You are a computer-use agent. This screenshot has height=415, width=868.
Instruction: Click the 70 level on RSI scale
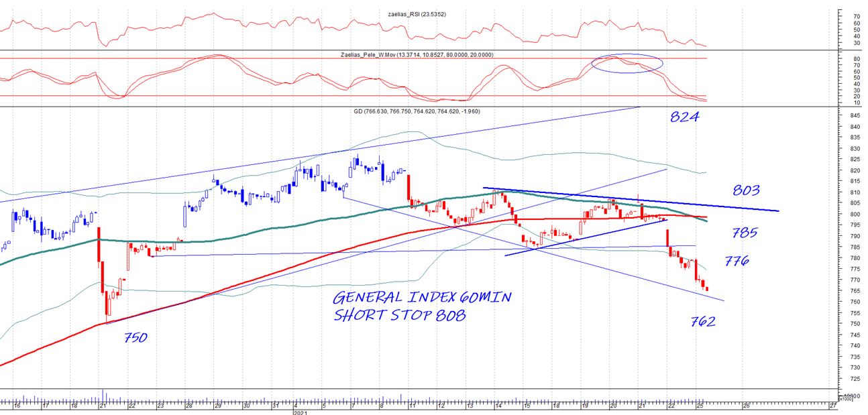point(857,16)
